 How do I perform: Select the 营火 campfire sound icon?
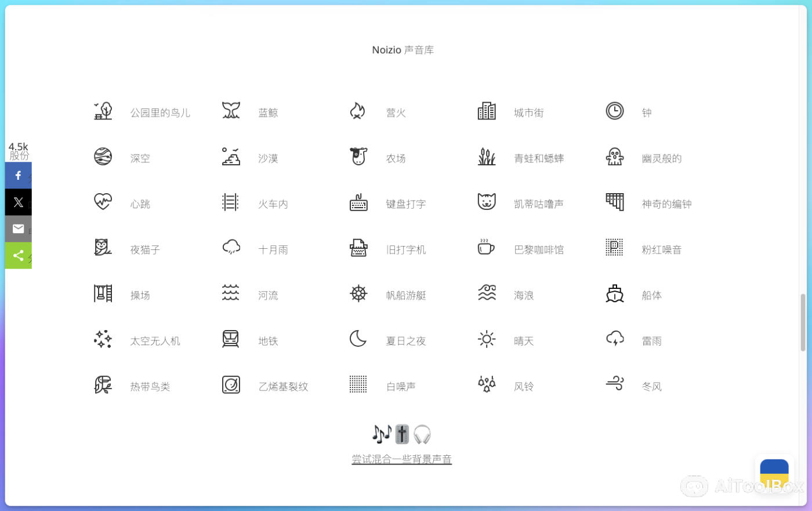coord(358,111)
